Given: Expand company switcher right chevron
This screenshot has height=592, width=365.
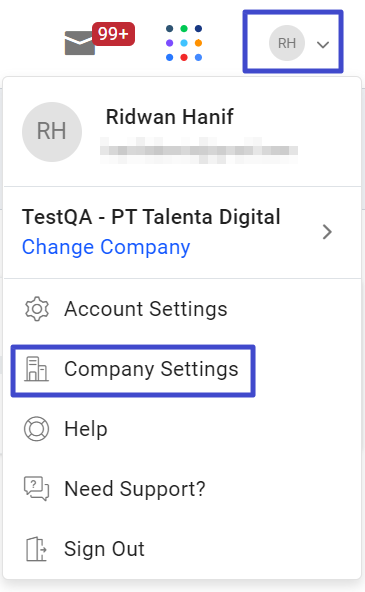Looking at the screenshot, I should tap(327, 232).
